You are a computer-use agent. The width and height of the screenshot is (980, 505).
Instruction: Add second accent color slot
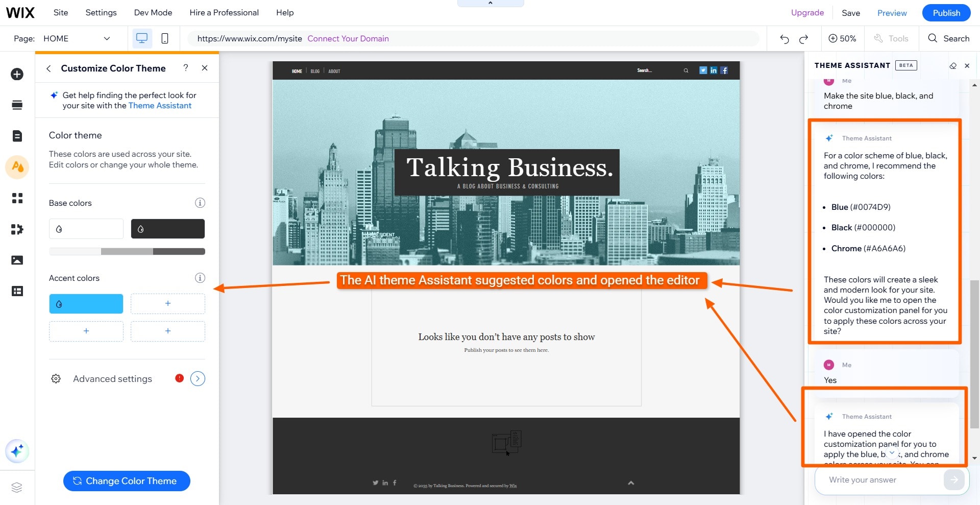tap(168, 304)
